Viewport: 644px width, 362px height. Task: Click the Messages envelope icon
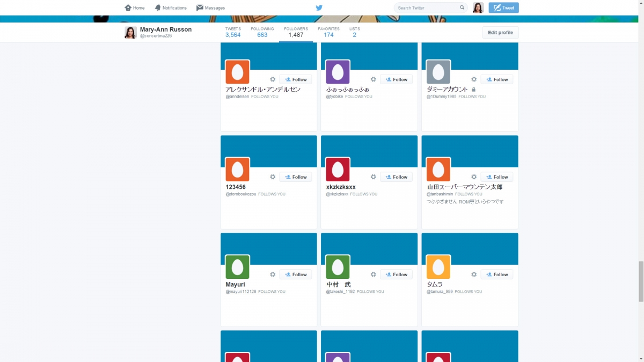pos(200,8)
